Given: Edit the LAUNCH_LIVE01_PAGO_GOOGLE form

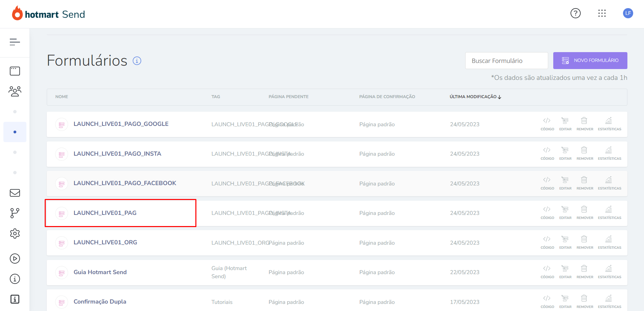Looking at the screenshot, I should 565,124.
